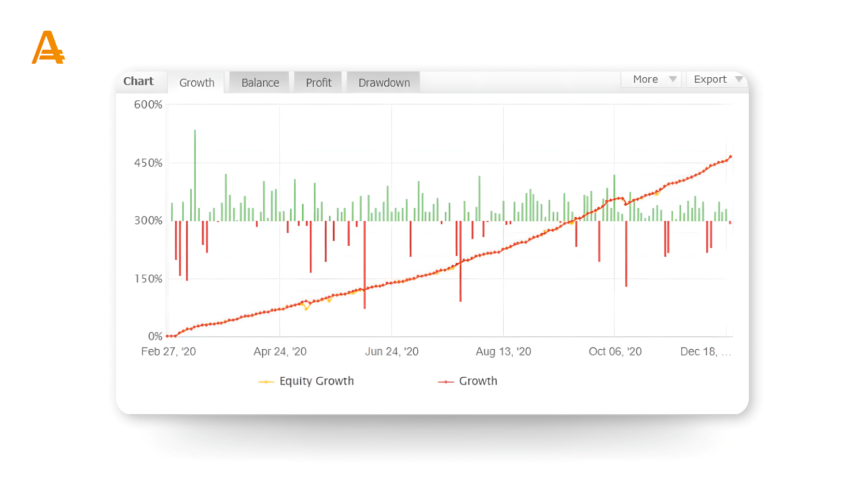The width and height of the screenshot is (868, 488).
Task: Open the Export dropdown menu
Action: pos(710,79)
